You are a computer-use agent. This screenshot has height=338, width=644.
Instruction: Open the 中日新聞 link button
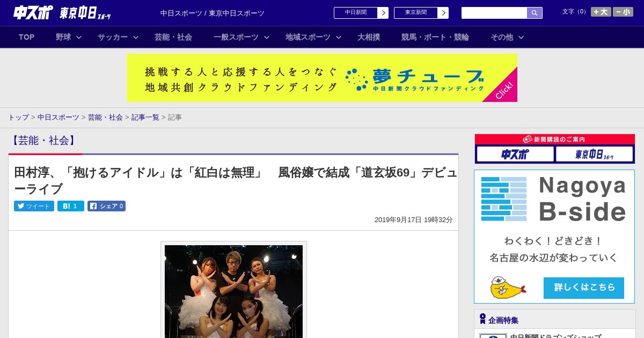pos(361,13)
